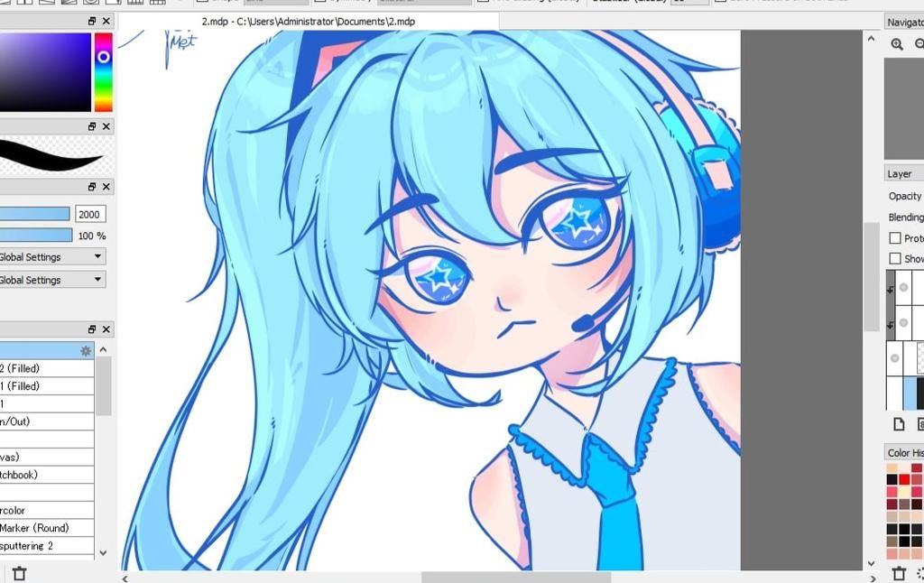Pick a shade in the color saturation square
The width and height of the screenshot is (924, 583).
click(45, 72)
